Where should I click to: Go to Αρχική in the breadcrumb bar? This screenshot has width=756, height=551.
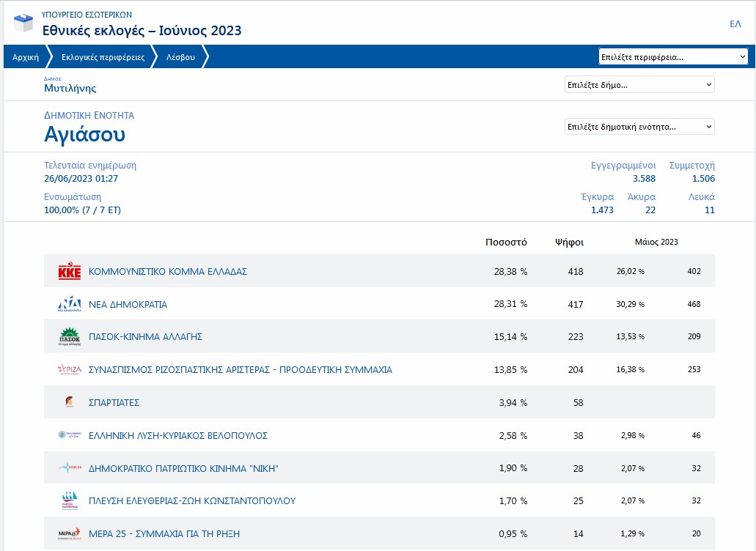pyautogui.click(x=26, y=57)
